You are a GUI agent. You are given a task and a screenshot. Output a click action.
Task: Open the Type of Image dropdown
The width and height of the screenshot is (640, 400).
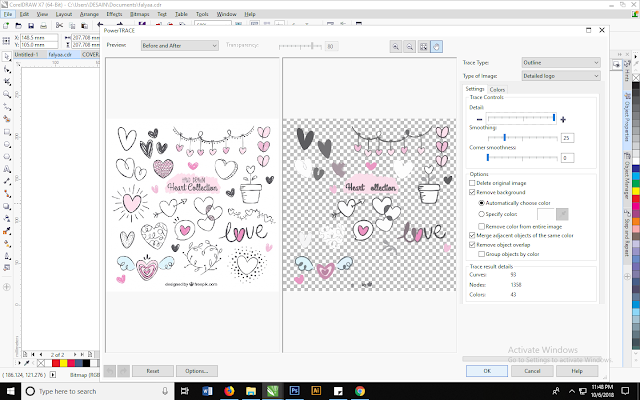coord(560,76)
